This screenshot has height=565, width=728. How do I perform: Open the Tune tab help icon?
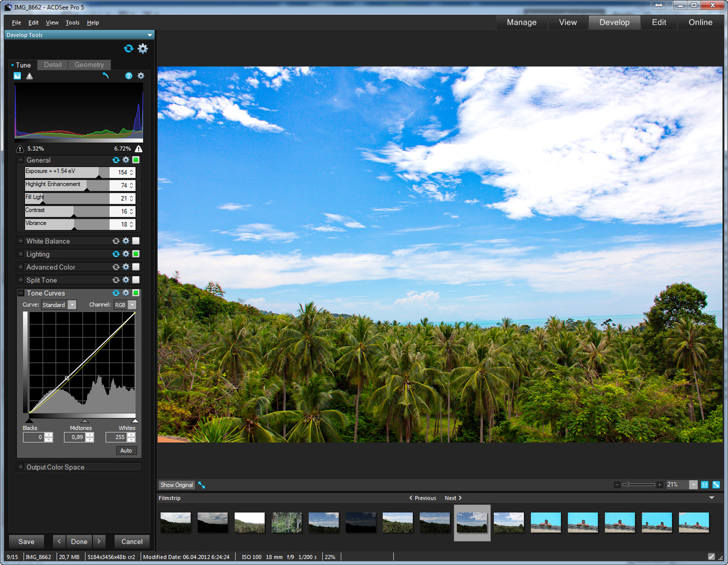pyautogui.click(x=129, y=76)
